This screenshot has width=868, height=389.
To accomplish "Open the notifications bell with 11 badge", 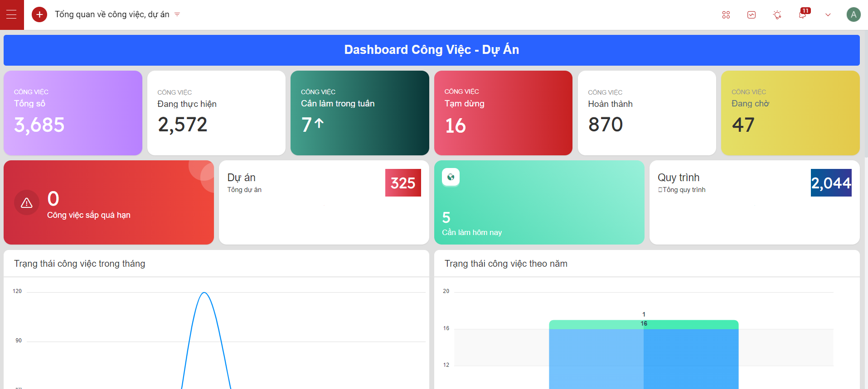I will (x=802, y=14).
